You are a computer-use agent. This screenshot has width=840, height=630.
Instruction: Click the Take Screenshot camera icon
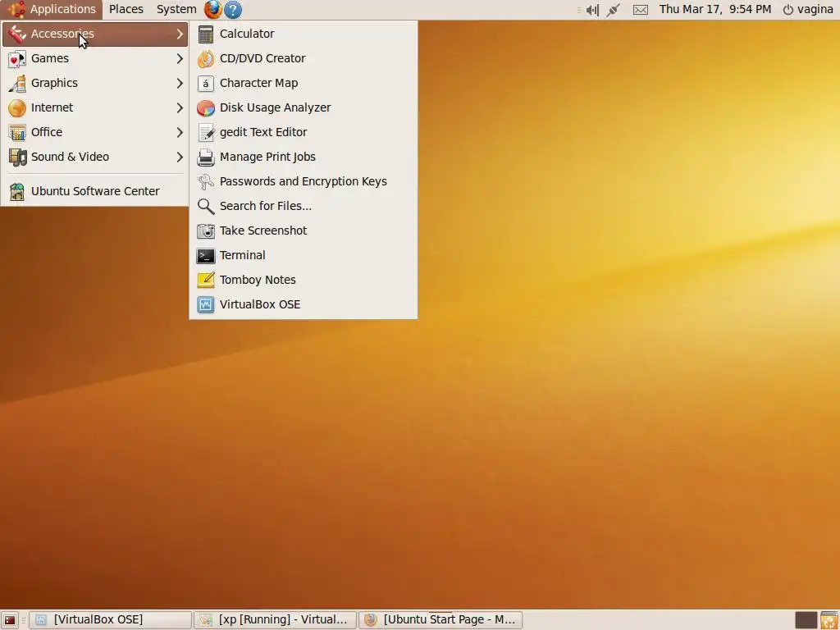click(206, 231)
